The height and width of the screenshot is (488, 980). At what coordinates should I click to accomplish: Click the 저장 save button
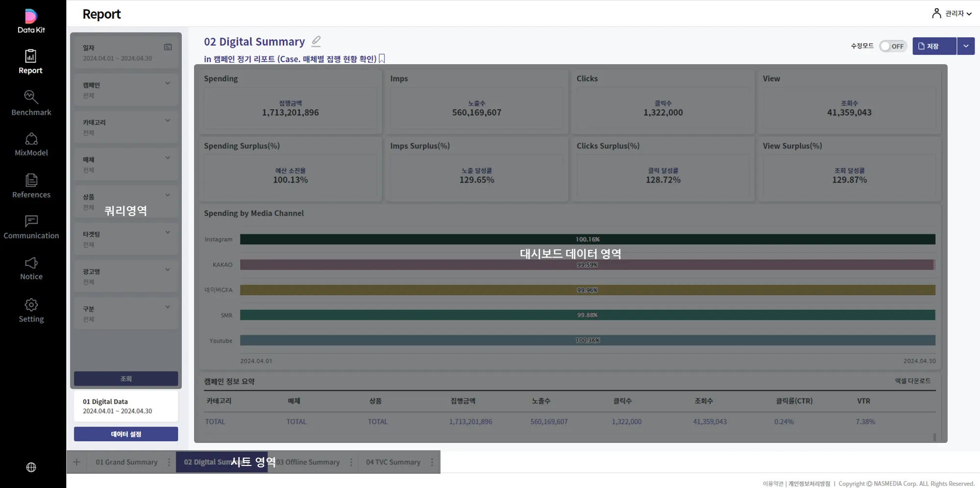934,46
